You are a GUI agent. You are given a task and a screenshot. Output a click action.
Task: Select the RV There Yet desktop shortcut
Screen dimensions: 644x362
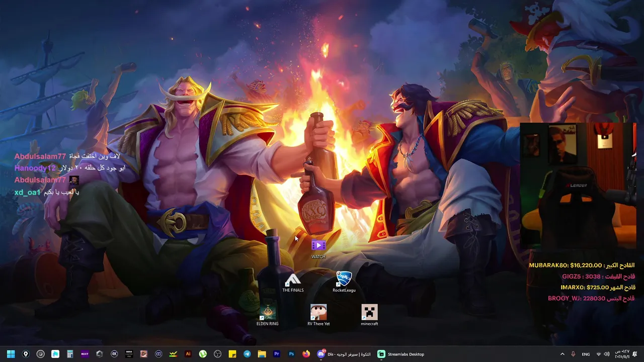pyautogui.click(x=318, y=316)
